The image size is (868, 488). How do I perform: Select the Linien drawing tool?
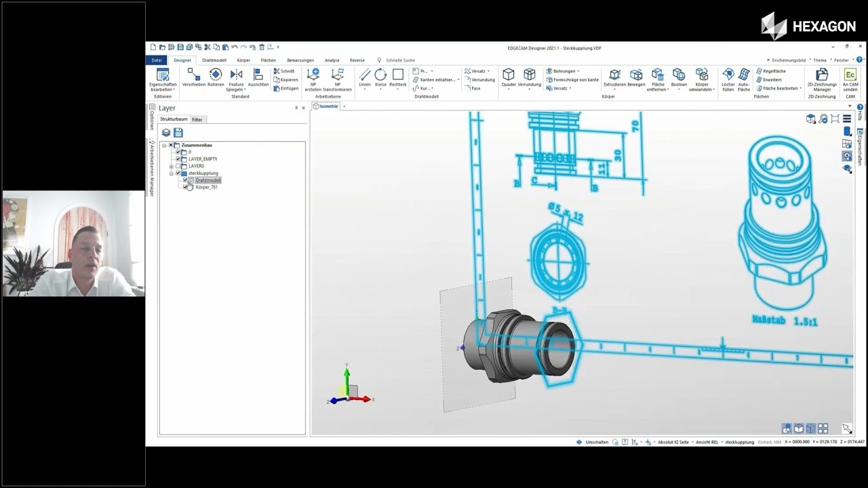[x=365, y=79]
